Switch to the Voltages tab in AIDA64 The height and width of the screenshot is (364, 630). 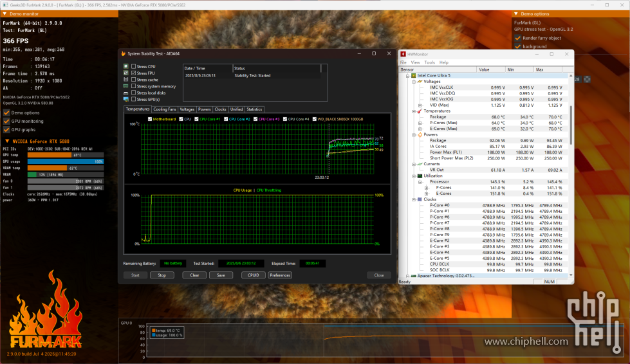(187, 109)
